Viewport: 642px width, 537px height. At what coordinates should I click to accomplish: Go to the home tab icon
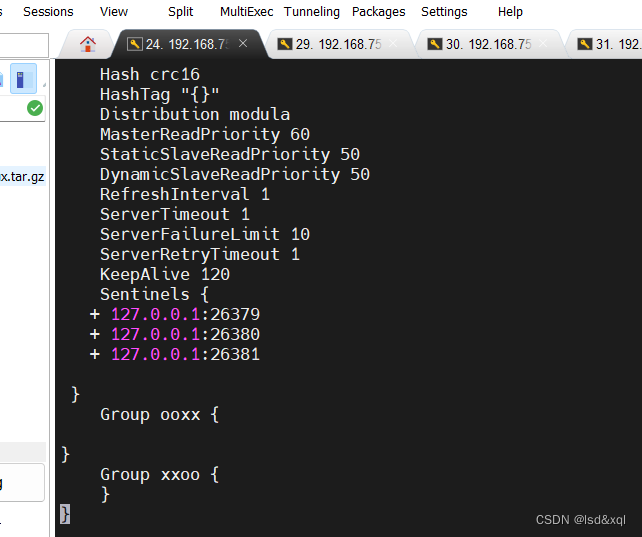pos(88,44)
